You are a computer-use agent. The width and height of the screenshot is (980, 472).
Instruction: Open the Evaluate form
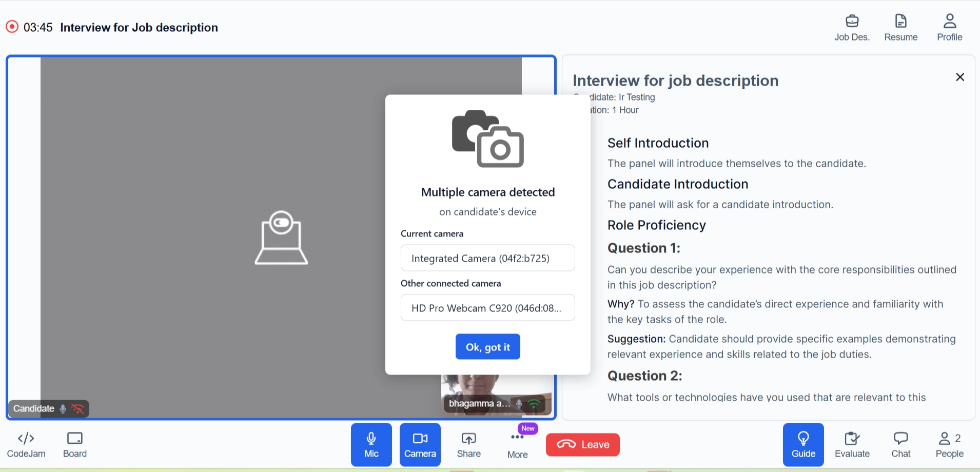click(x=852, y=445)
